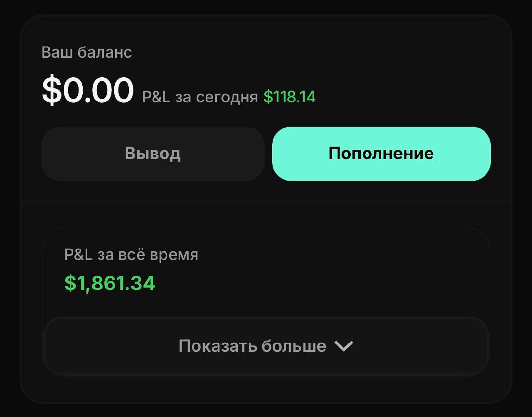The width and height of the screenshot is (532, 417).
Task: Click the Ваш баланс heading
Action: 87,52
